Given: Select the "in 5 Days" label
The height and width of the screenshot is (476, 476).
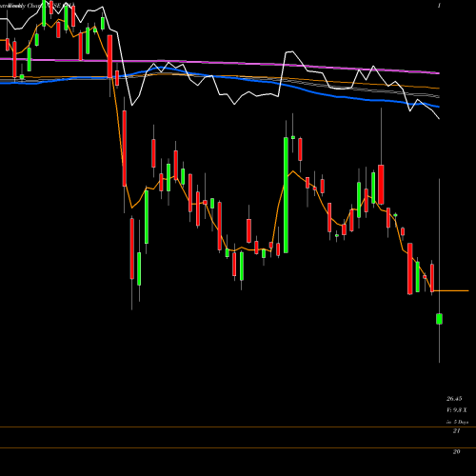Looking at the screenshot, I should tap(457, 422).
